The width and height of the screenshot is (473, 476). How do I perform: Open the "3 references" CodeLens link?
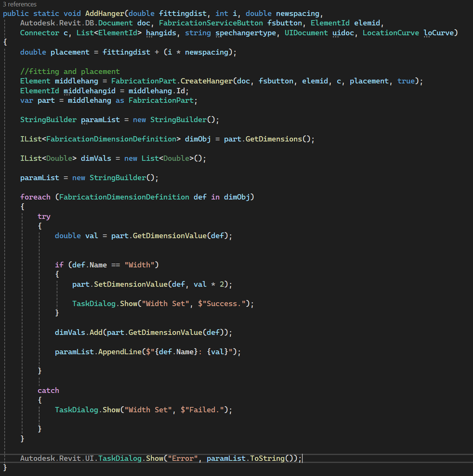point(20,4)
